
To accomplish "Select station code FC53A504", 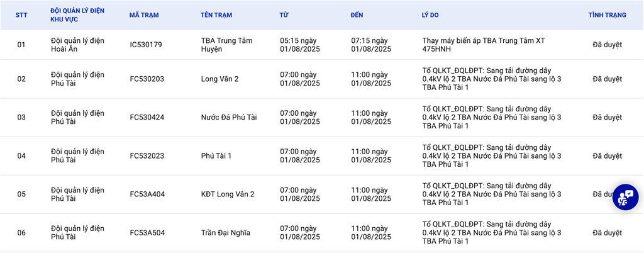I will click(x=147, y=232).
